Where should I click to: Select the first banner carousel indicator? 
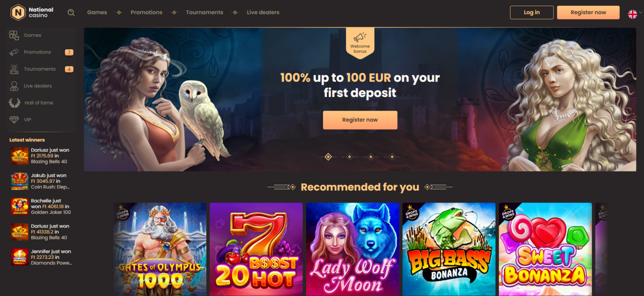click(328, 157)
